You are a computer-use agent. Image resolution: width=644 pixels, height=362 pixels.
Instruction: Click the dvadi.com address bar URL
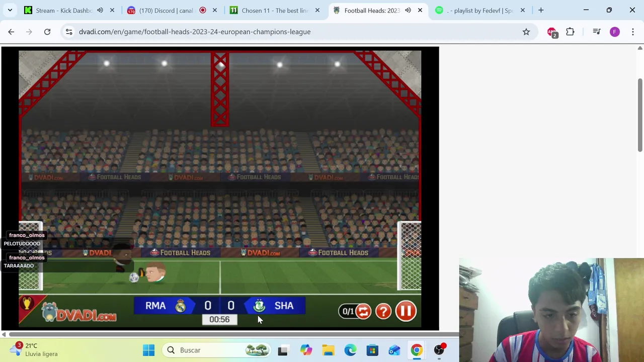(195, 32)
